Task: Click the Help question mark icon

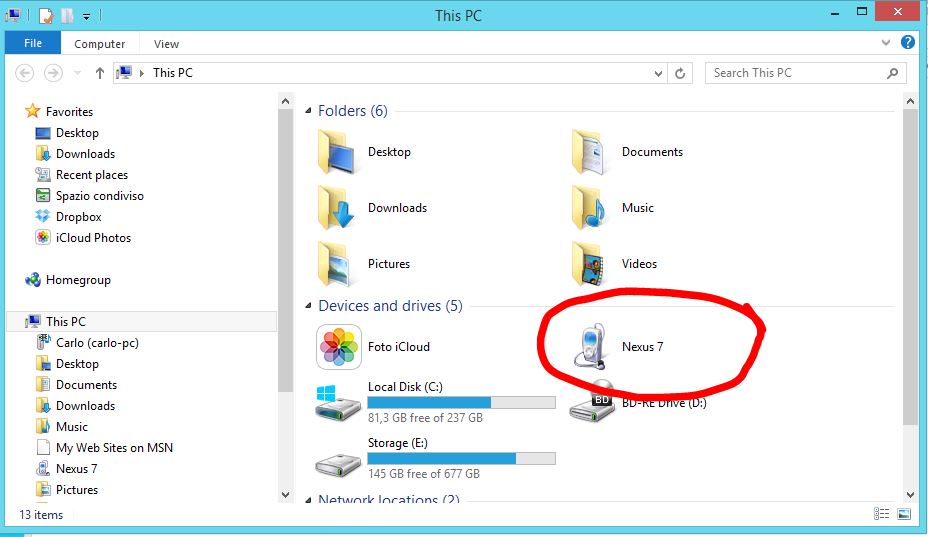Action: (907, 43)
